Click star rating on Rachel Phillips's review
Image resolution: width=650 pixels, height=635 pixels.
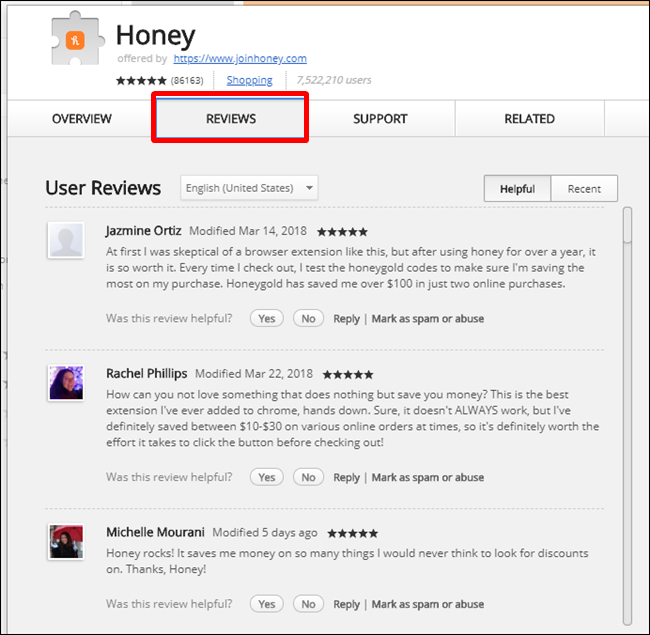click(x=348, y=375)
